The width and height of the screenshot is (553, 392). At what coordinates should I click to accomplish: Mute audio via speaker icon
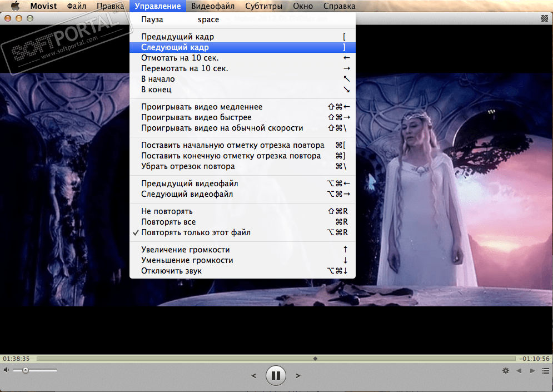pos(6,370)
